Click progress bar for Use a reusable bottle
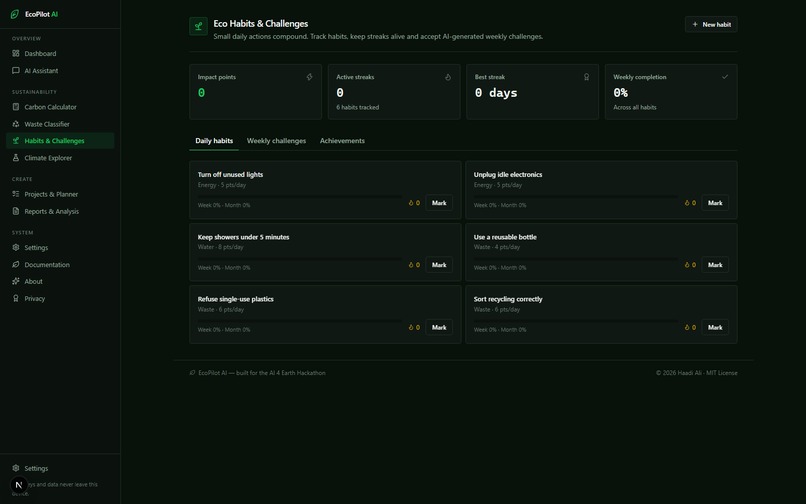 click(576, 259)
